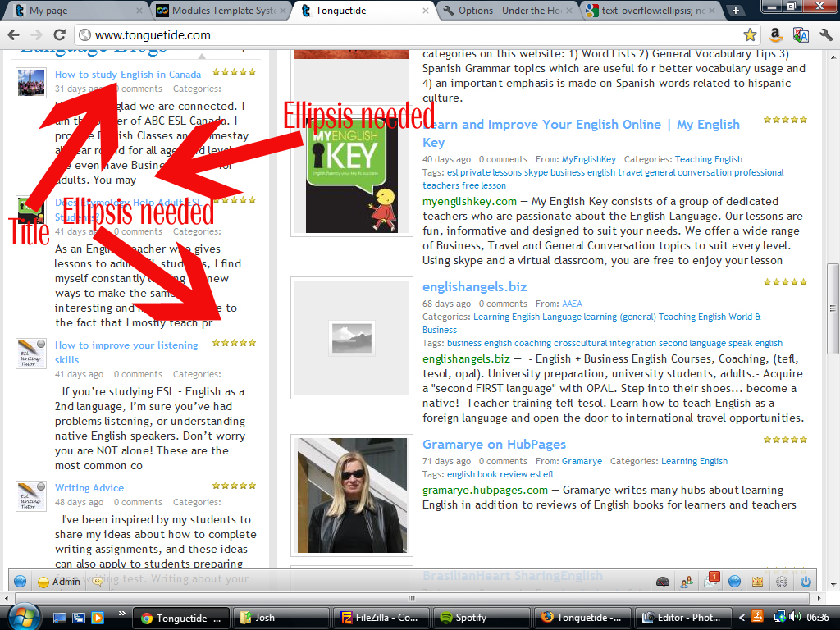Switch to Firefox Tonguetide window in taskbar
Image resolution: width=840 pixels, height=630 pixels.
582,618
